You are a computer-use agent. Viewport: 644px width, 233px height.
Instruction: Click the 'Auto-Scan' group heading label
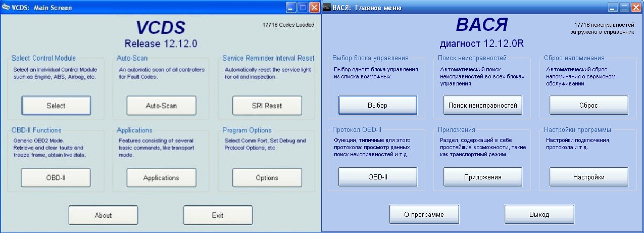132,58
